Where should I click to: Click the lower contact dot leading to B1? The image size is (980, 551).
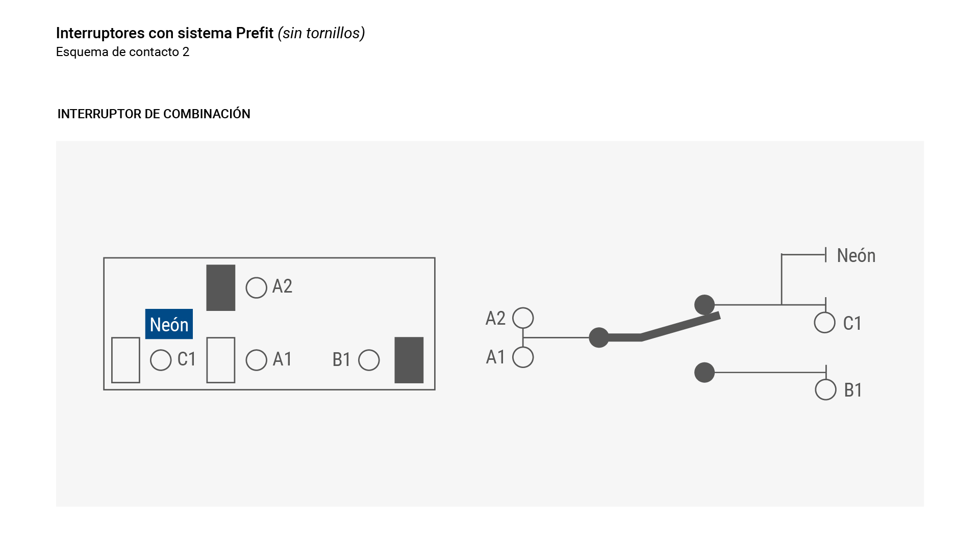point(705,373)
